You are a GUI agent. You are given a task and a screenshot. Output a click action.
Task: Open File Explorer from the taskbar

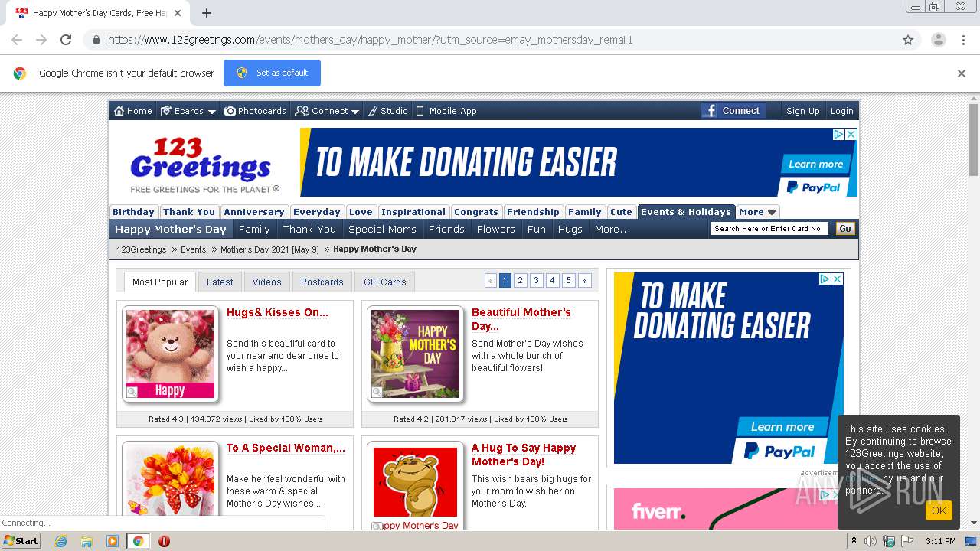[x=87, y=541]
